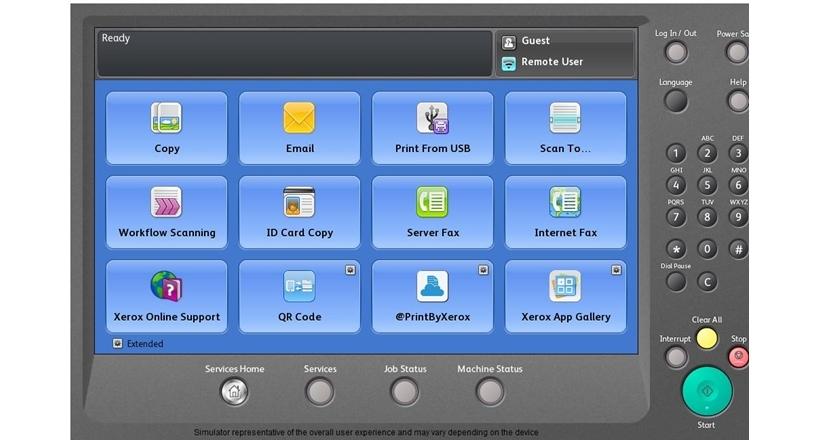
Task: Select Print From USB
Action: pos(432,128)
